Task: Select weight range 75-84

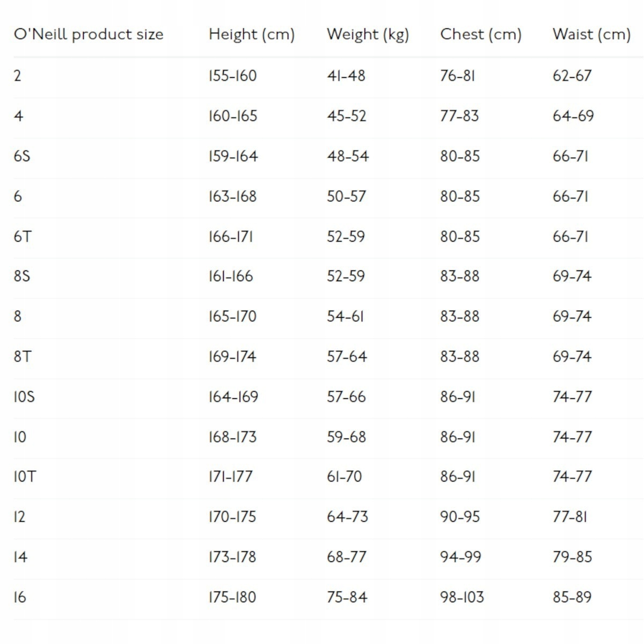Action: pyautogui.click(x=347, y=597)
